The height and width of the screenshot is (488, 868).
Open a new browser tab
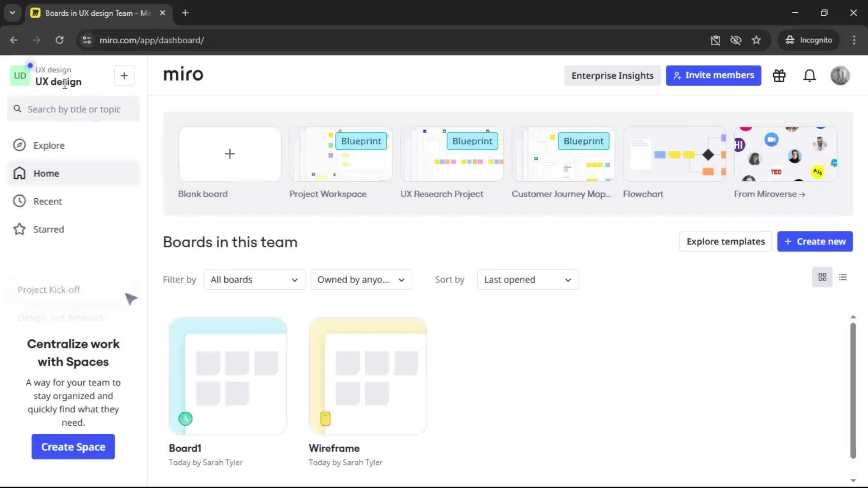point(185,13)
